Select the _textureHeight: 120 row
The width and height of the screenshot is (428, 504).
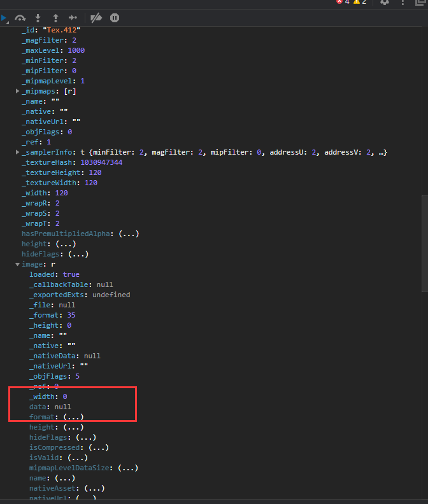62,172
